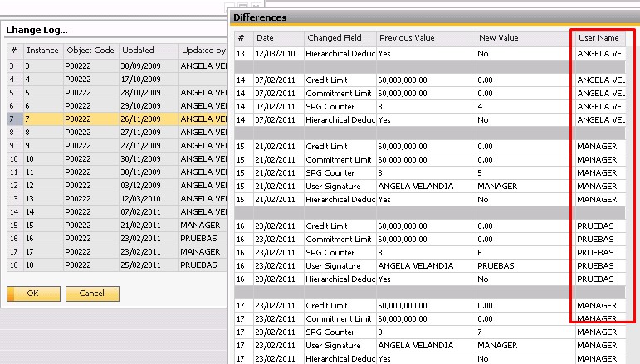Click the Instance column header

(x=43, y=51)
